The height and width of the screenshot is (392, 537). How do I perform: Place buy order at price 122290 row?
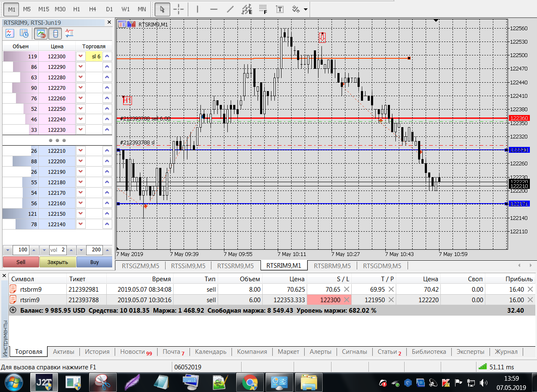[107, 67]
